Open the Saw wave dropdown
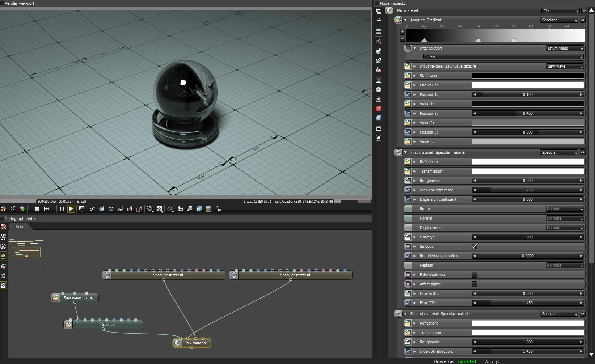 (565, 66)
